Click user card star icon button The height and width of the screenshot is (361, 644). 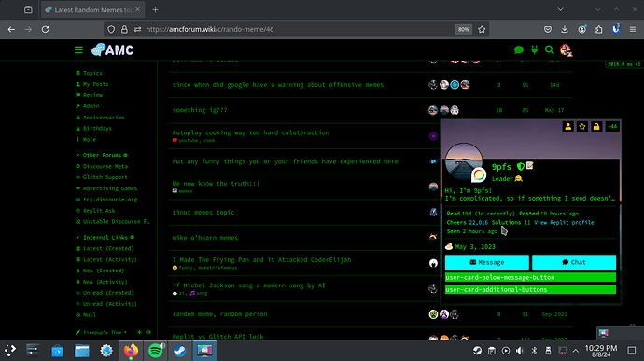582,127
